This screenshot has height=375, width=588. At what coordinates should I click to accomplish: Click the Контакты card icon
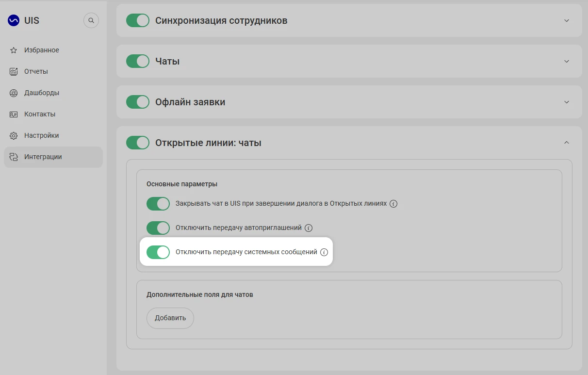pyautogui.click(x=14, y=114)
